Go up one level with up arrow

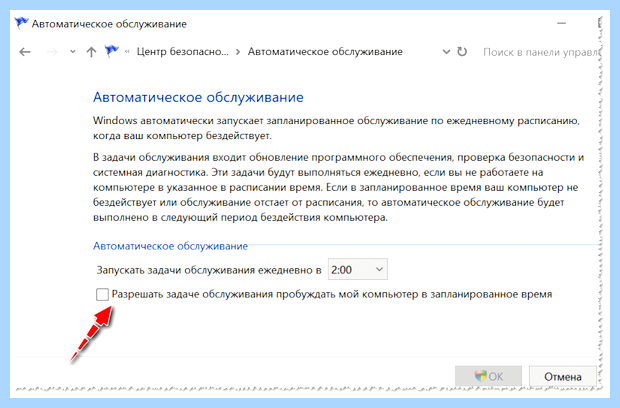click(x=91, y=52)
